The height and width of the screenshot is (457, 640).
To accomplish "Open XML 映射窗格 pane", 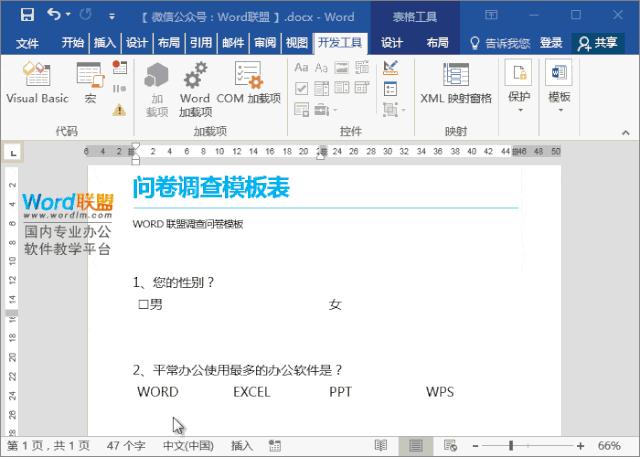I will [x=456, y=83].
